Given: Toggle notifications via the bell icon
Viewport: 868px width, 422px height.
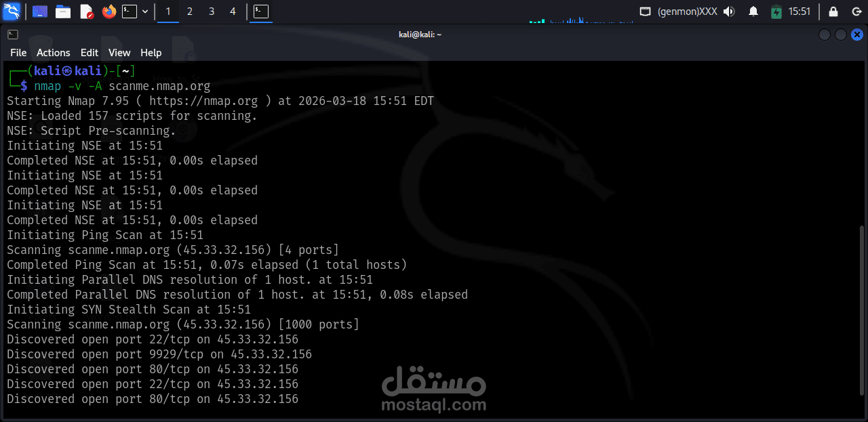Looking at the screenshot, I should 753,11.
